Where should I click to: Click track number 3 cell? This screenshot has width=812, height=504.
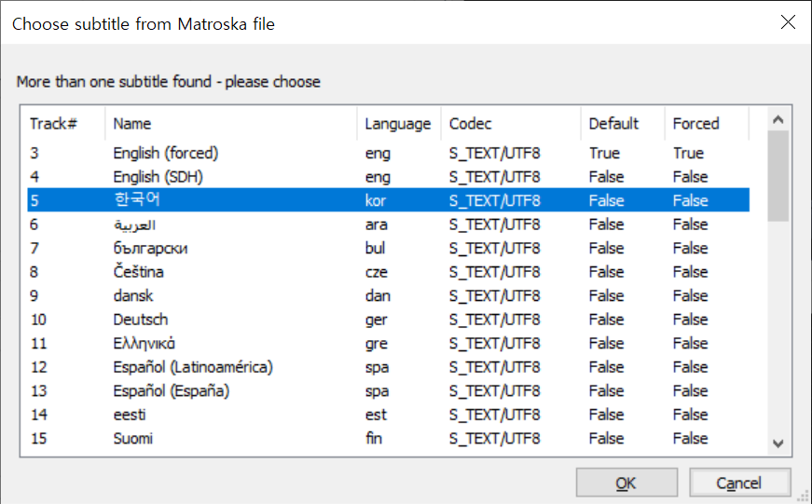point(34,153)
